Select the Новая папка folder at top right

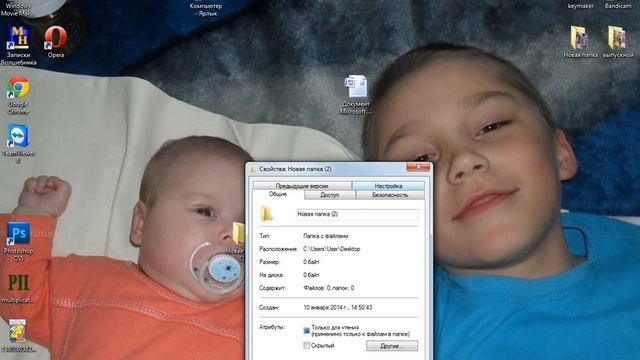pos(580,41)
